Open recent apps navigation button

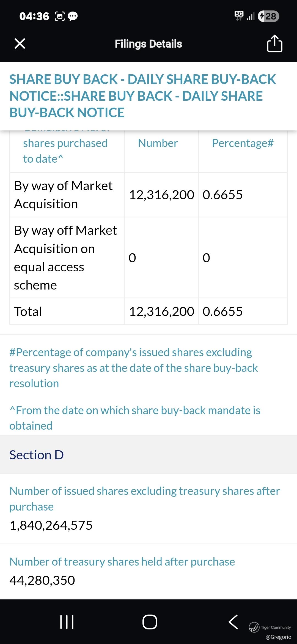[67, 622]
